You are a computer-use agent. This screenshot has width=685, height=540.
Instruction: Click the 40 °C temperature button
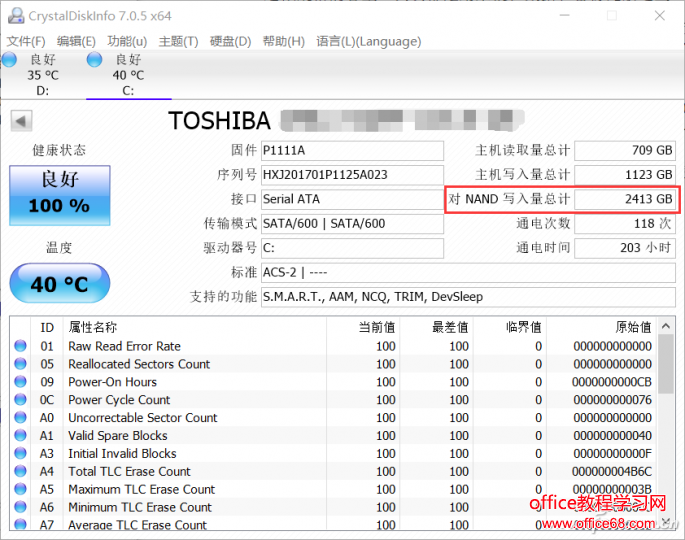[x=59, y=284]
